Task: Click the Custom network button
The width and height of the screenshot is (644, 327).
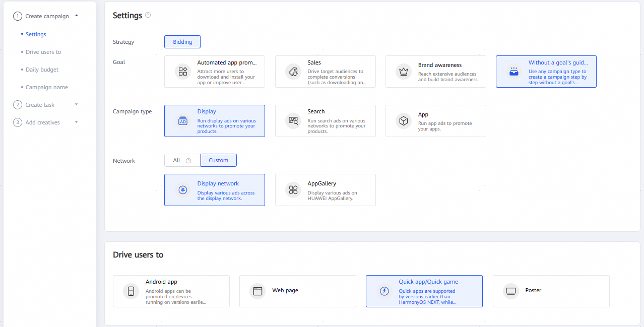Action: [218, 160]
